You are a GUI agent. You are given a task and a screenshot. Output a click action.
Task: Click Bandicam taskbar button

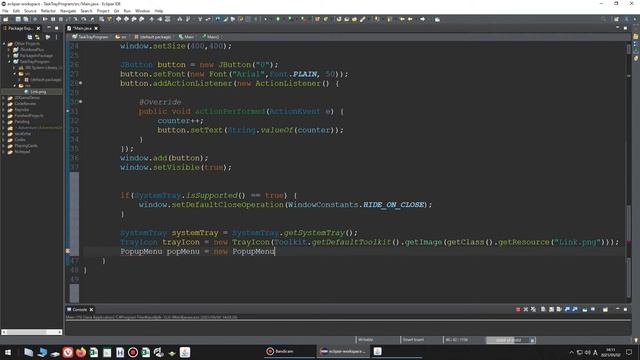pyautogui.click(x=289, y=351)
